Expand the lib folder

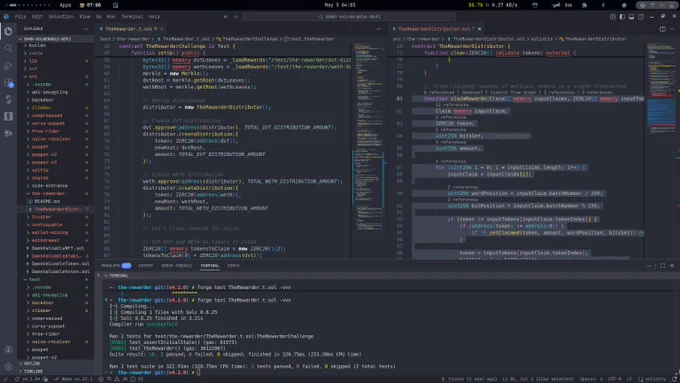(x=56, y=61)
